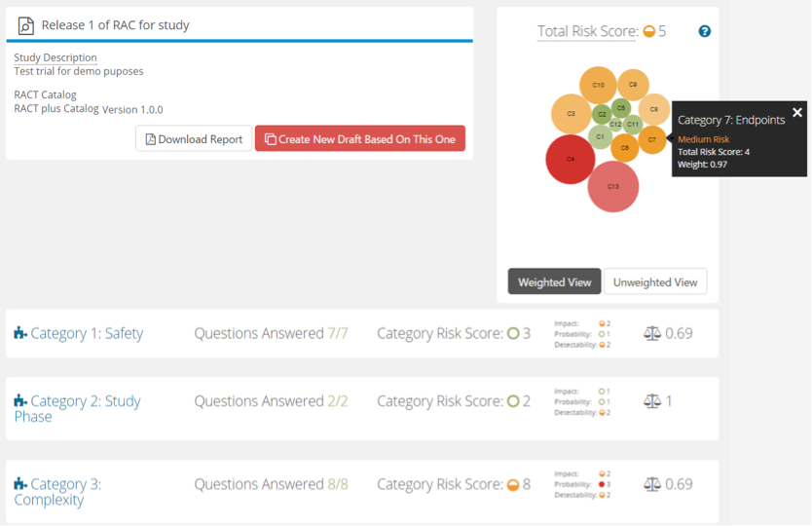The height and width of the screenshot is (526, 812).
Task: Click Category Risk Score 8 for Complexity
Action: click(454, 484)
